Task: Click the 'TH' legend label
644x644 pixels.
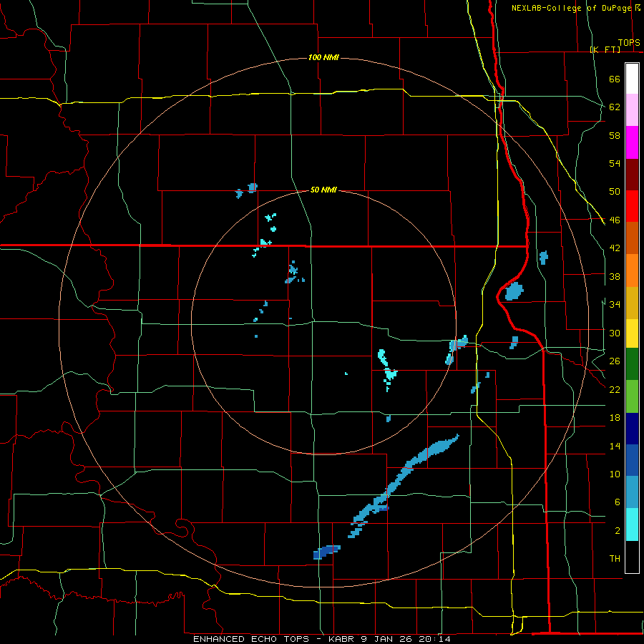Action: pyautogui.click(x=615, y=559)
